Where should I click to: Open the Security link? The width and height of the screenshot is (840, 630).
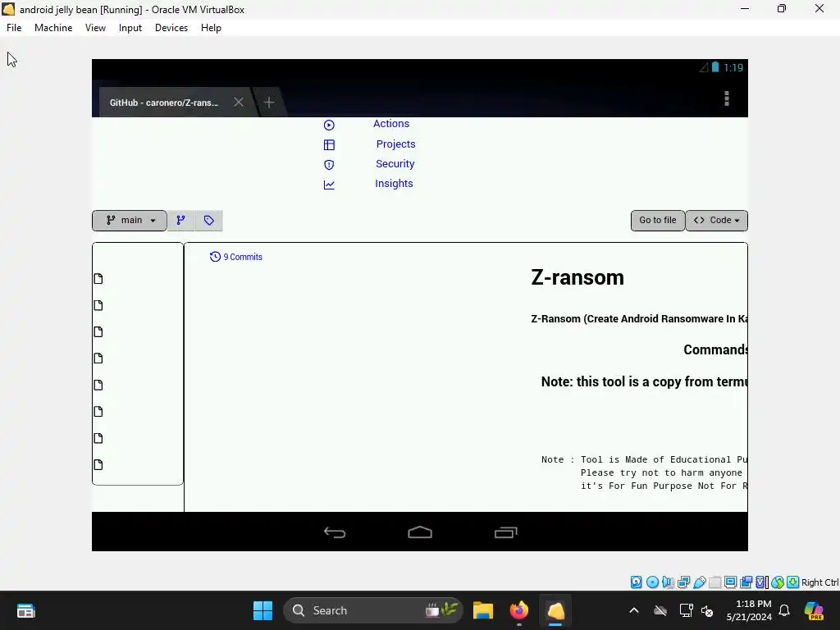[395, 164]
